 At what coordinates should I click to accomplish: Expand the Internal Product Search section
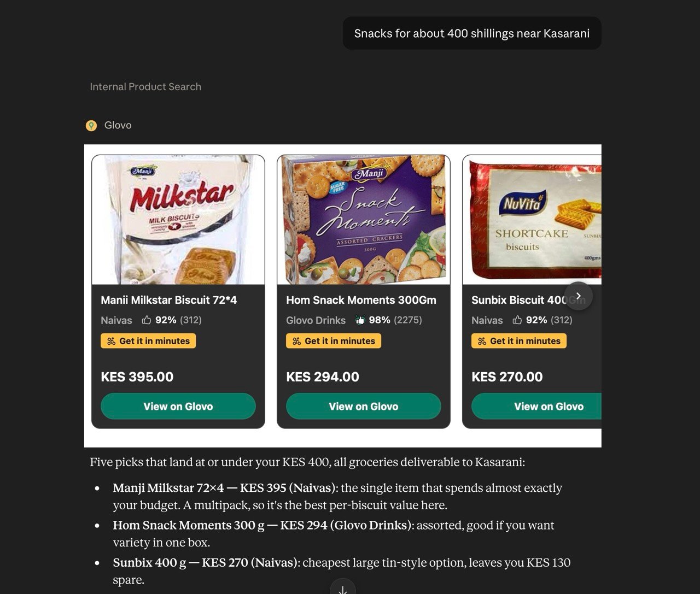145,86
